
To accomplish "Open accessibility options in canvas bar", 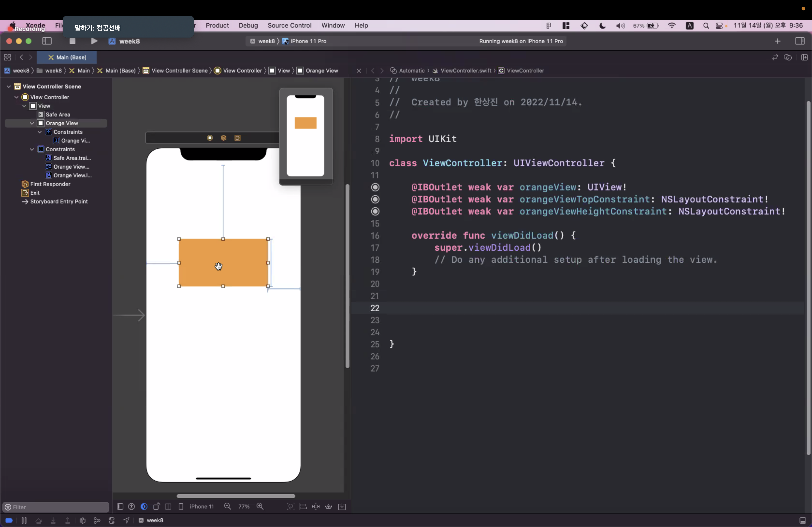I will [x=131, y=507].
